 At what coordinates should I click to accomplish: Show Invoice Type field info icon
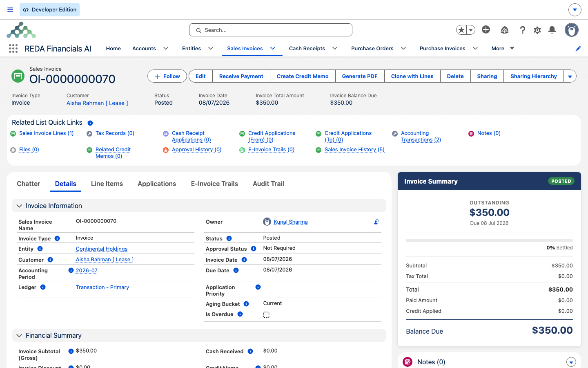(57, 238)
